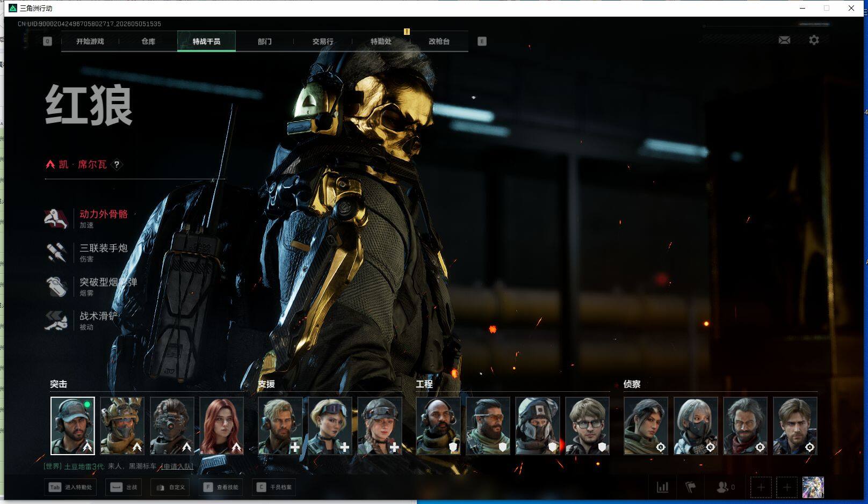This screenshot has height=504, width=868.
Task: Click the world chat message from 土豆地雷3代
Action: point(118,466)
